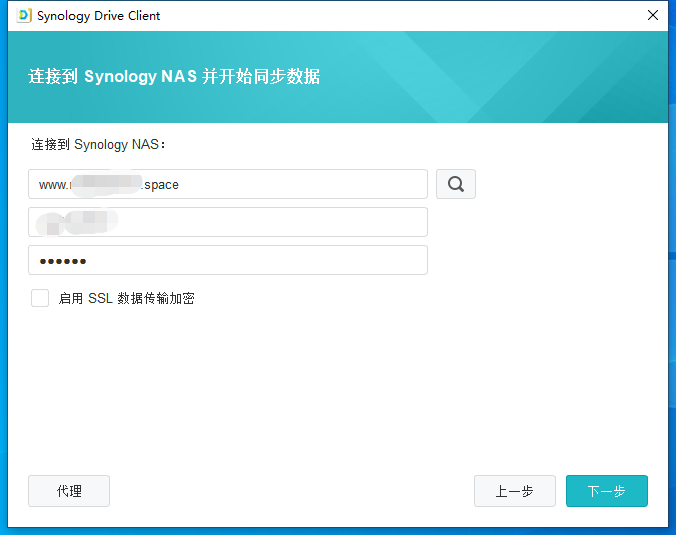This screenshot has width=676, height=535.
Task: Click the 启用 SSL 数据传输加密 label text
Action: (x=126, y=298)
